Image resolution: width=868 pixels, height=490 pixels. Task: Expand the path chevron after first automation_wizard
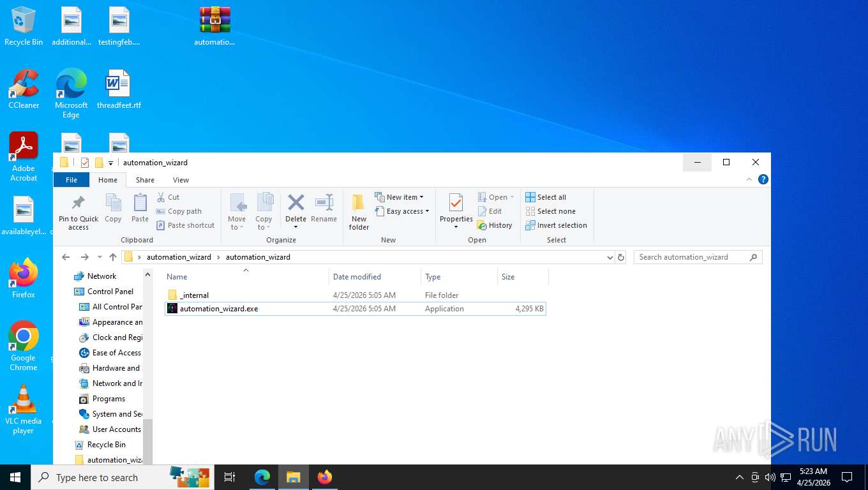pyautogui.click(x=218, y=257)
